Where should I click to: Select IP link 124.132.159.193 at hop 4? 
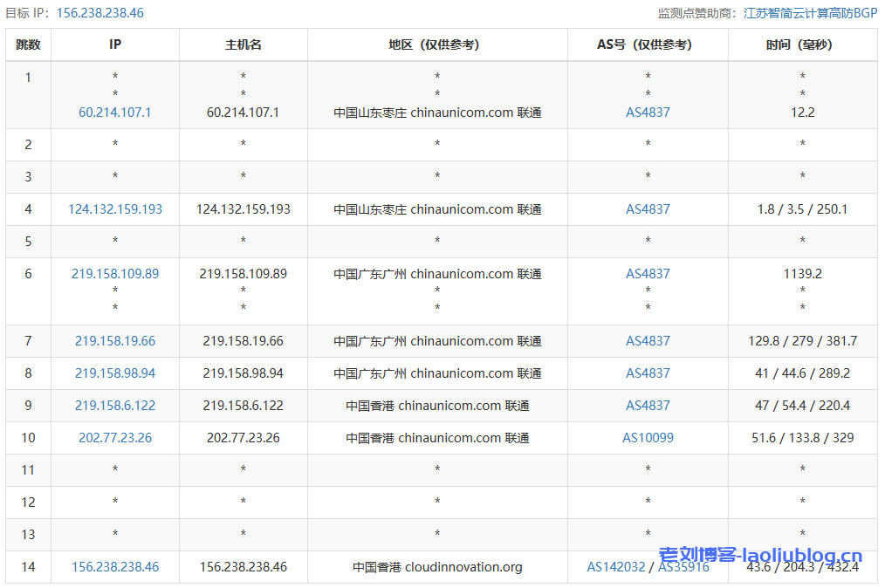coord(114,209)
